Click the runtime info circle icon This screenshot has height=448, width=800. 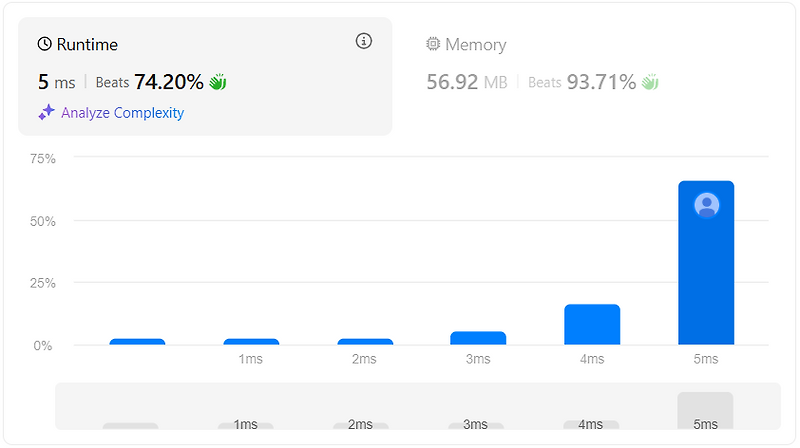pyautogui.click(x=363, y=41)
